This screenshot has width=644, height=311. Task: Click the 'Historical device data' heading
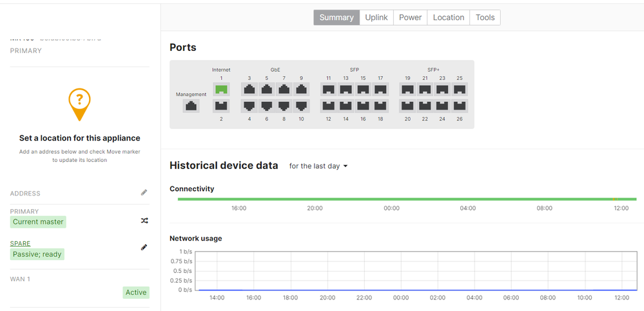224,166
